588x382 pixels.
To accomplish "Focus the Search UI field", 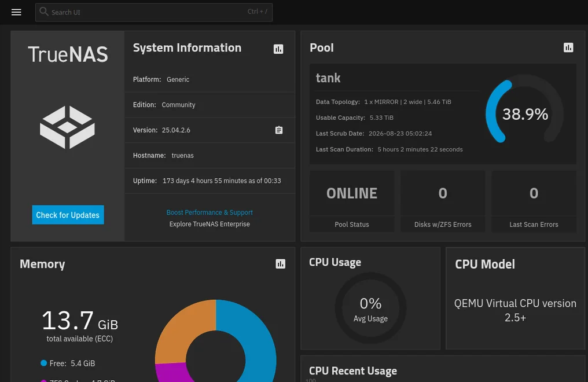I will (x=154, y=12).
